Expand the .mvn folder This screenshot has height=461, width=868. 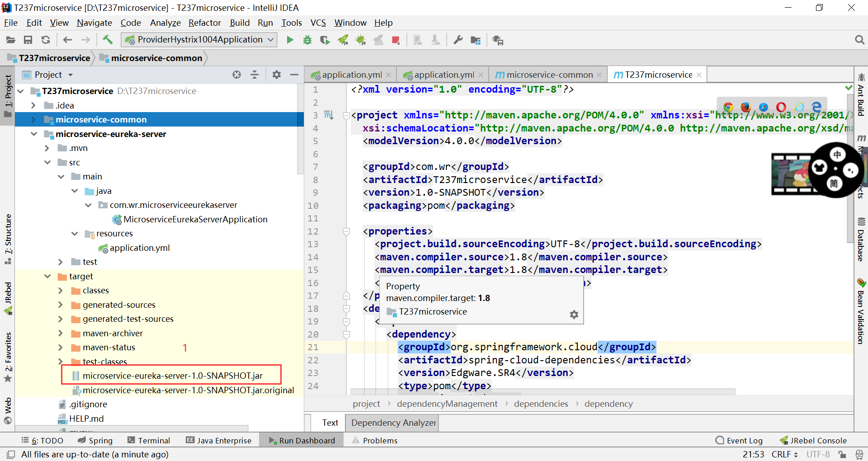coord(47,148)
